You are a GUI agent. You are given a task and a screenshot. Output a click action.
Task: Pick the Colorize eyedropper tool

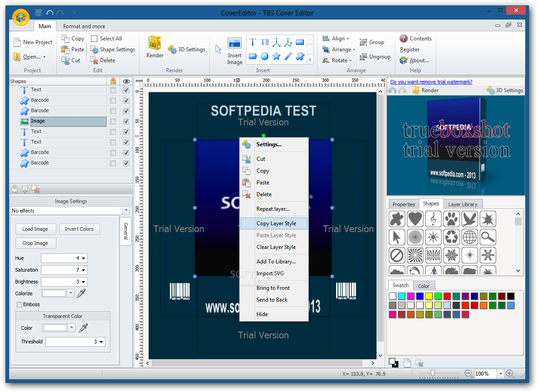81,293
